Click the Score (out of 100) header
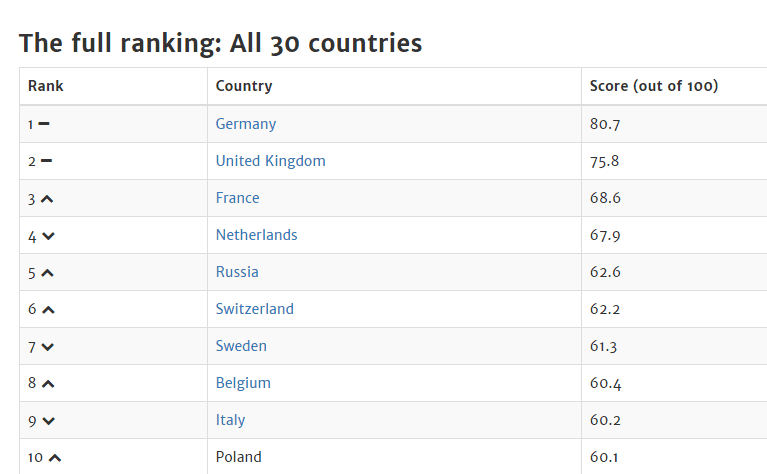Viewport: 767px width, 474px height. pos(654,86)
